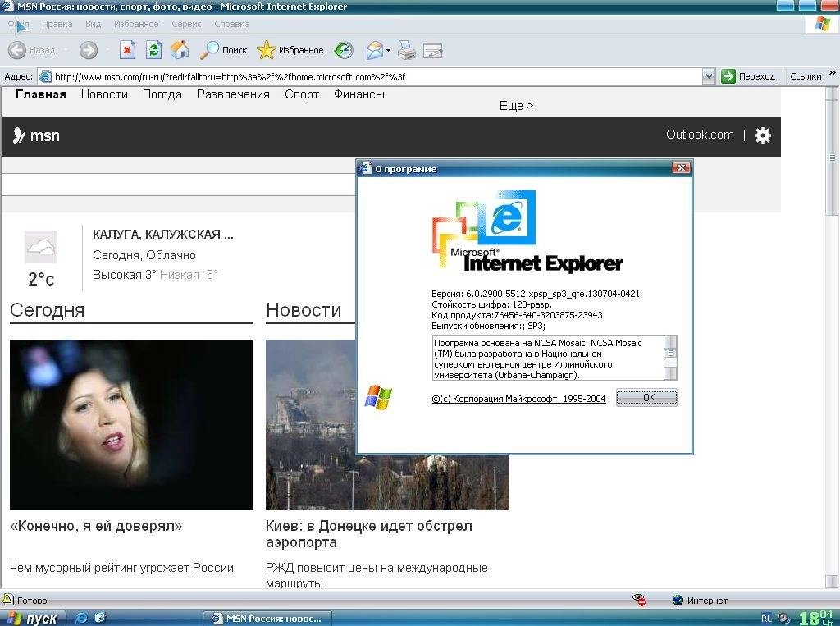
Task: Open the Вид menu
Action: (94, 24)
